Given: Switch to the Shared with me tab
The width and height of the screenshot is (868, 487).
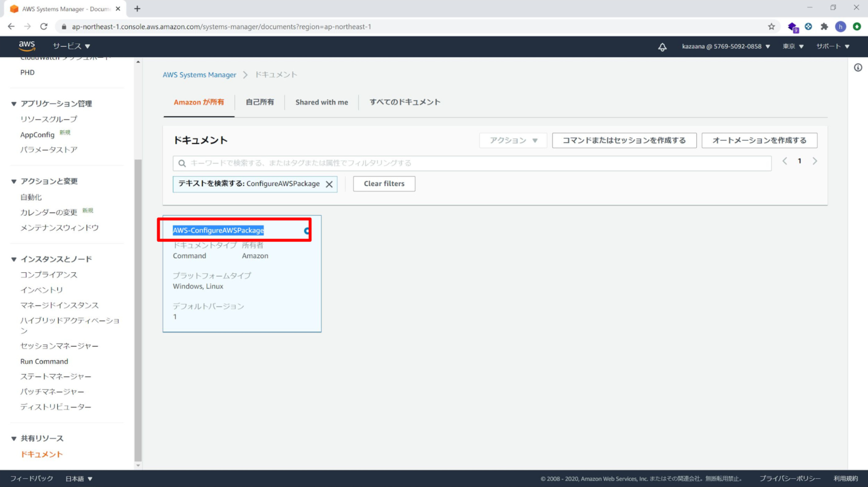Looking at the screenshot, I should (322, 102).
